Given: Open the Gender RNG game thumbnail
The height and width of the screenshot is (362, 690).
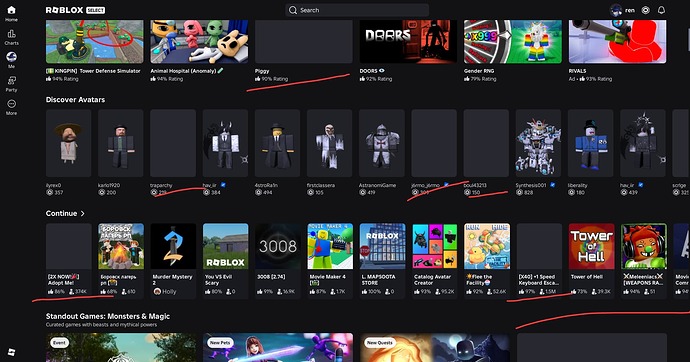Looking at the screenshot, I should (x=513, y=41).
